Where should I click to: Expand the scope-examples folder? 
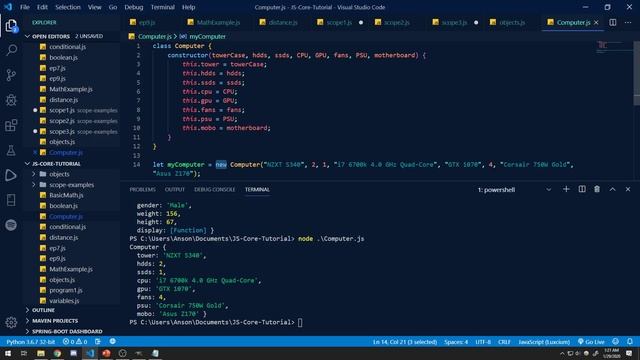(x=33, y=185)
